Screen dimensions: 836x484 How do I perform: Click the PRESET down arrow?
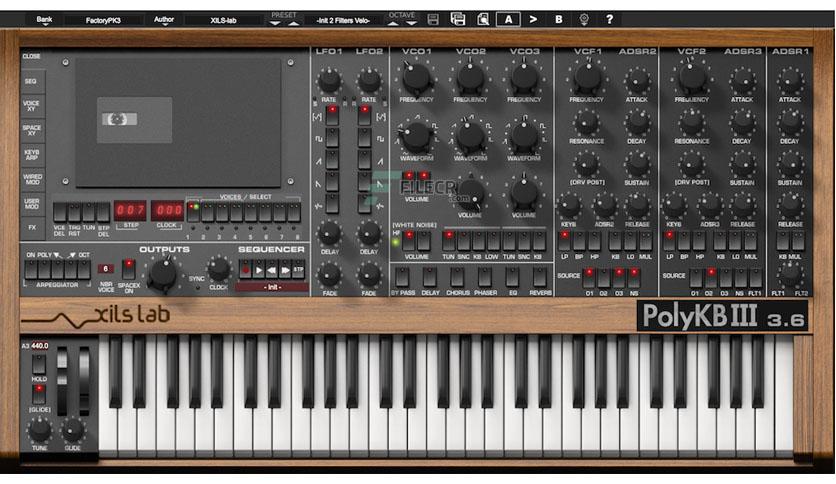coord(275,23)
